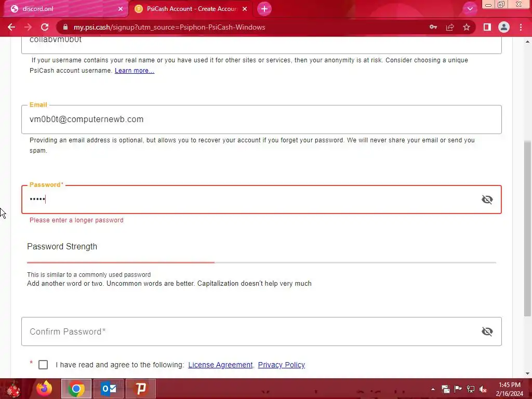
Task: Open Outlook from the taskbar
Action: (109, 389)
